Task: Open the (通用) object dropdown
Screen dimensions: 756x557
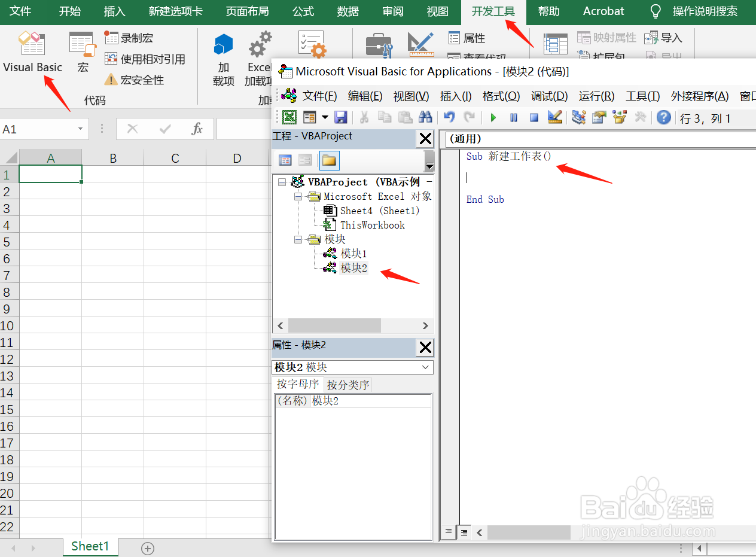Action: pos(600,139)
